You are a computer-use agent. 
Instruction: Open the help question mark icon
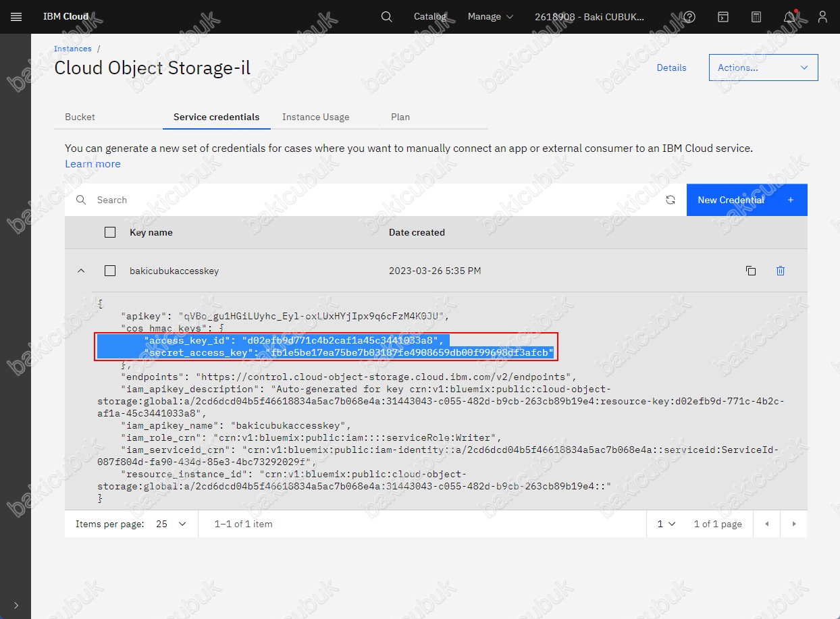pos(689,17)
